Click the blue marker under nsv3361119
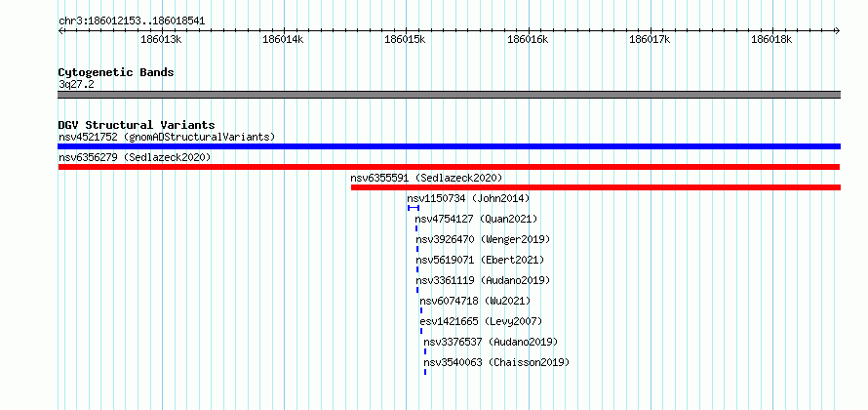The width and height of the screenshot is (868, 410). 417,290
